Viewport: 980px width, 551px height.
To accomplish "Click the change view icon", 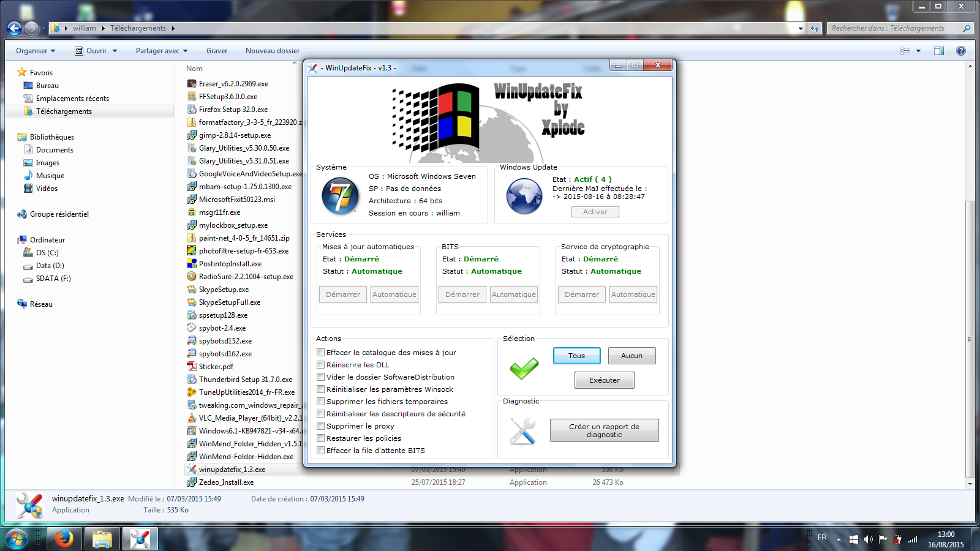I will click(905, 51).
